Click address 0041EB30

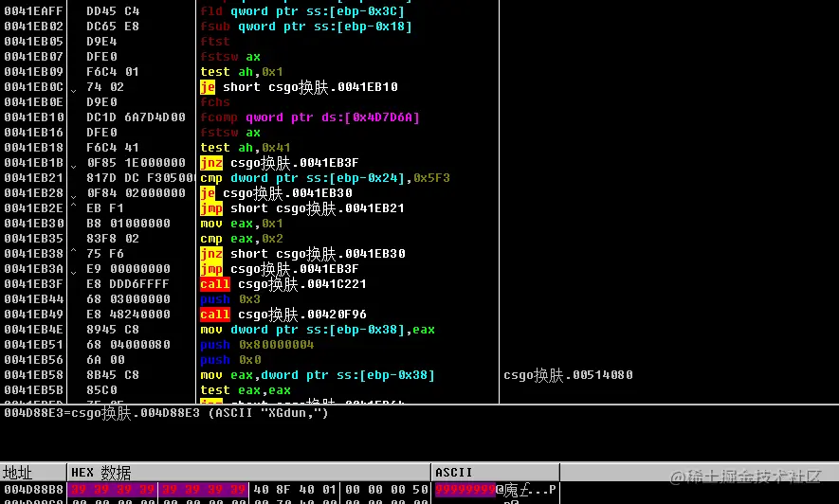point(33,223)
